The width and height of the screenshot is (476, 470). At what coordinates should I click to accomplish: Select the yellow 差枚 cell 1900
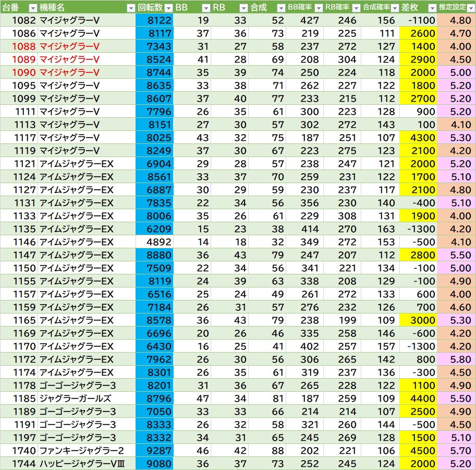point(418,216)
